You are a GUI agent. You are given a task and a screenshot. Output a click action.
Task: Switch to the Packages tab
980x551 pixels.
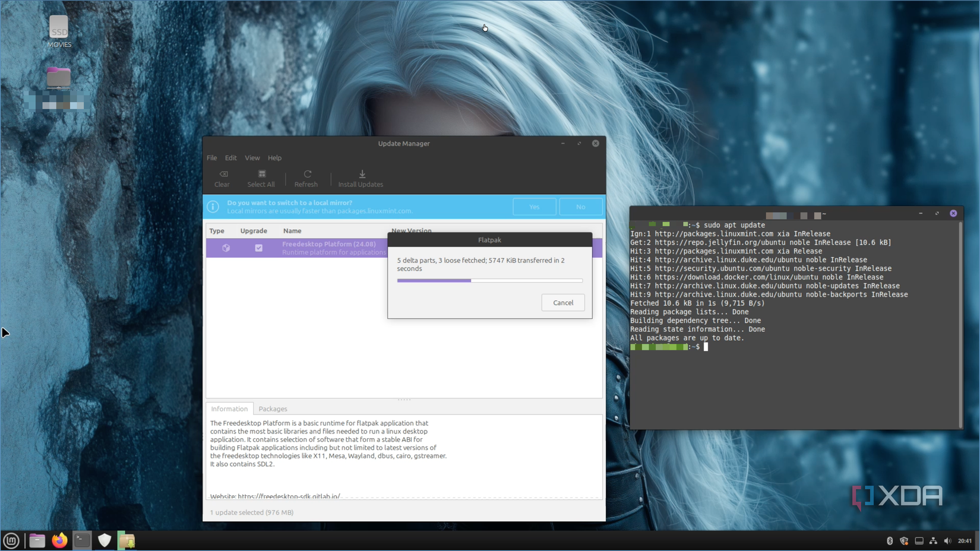coord(273,408)
